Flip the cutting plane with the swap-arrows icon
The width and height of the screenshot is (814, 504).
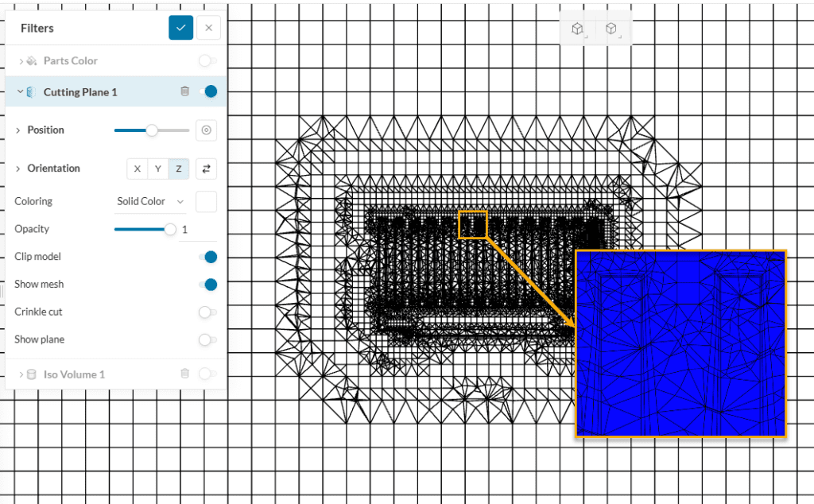coord(206,169)
